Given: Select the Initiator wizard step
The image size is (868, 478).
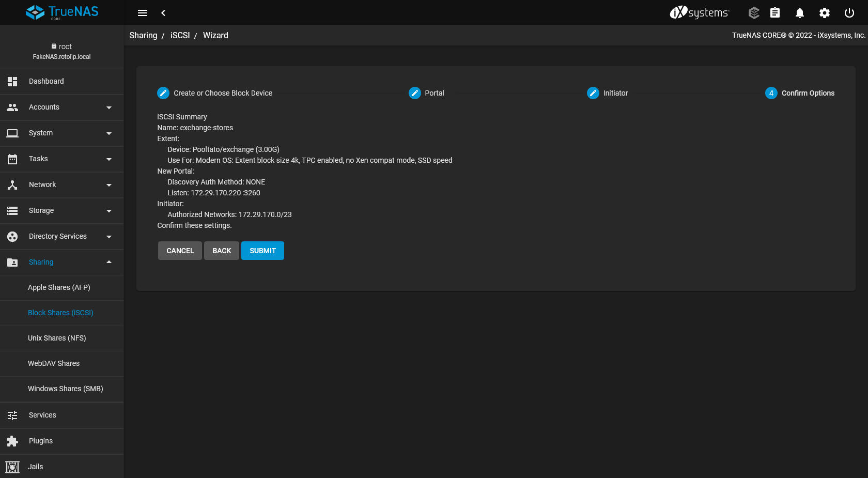Looking at the screenshot, I should 615,93.
